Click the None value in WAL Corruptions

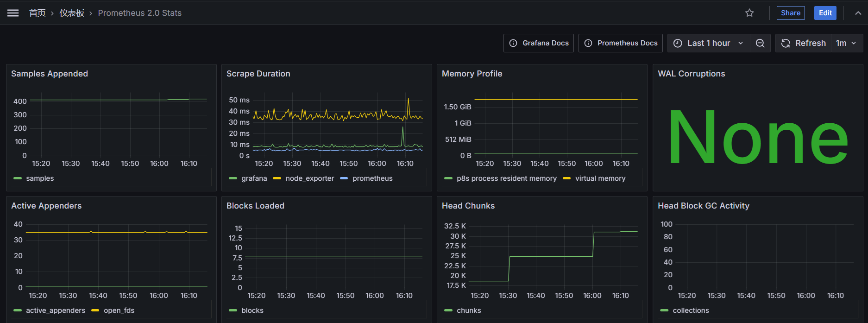point(758,137)
